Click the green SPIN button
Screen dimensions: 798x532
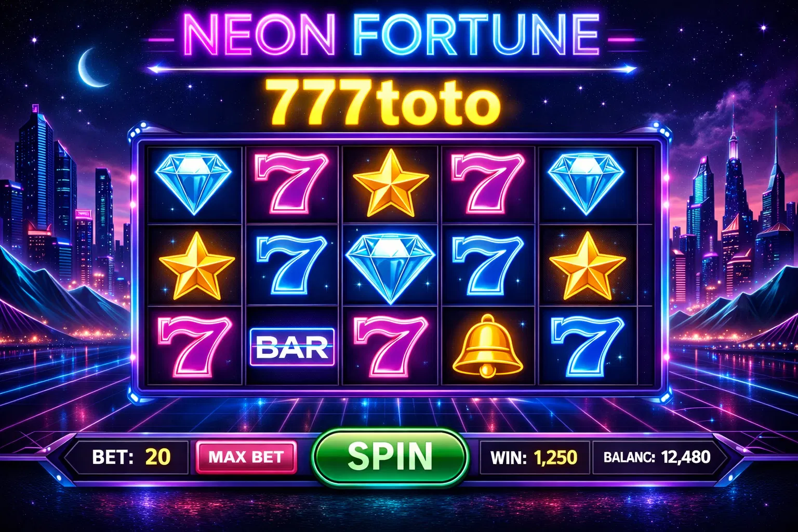coord(390,457)
